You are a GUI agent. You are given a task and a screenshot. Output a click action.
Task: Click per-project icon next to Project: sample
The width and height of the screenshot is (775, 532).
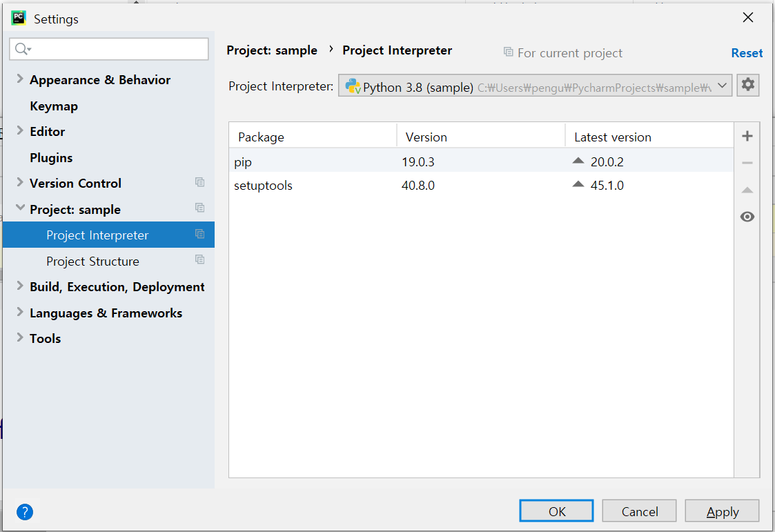click(x=199, y=208)
